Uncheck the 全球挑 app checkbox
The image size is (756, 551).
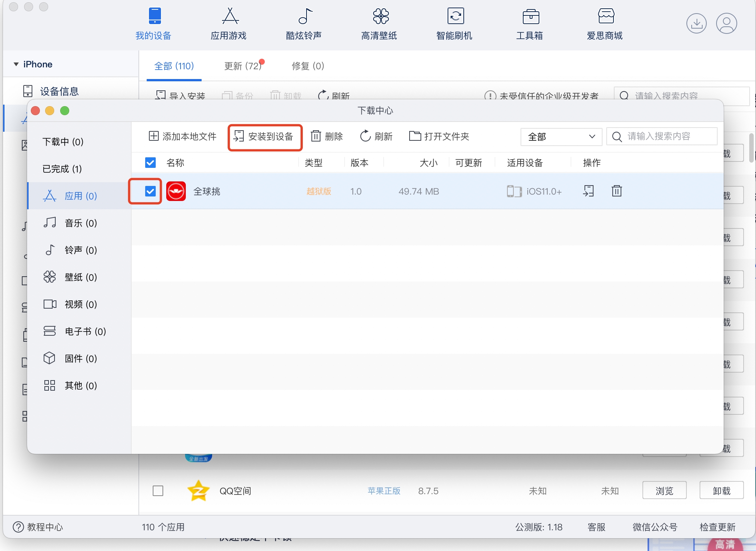[x=150, y=191]
